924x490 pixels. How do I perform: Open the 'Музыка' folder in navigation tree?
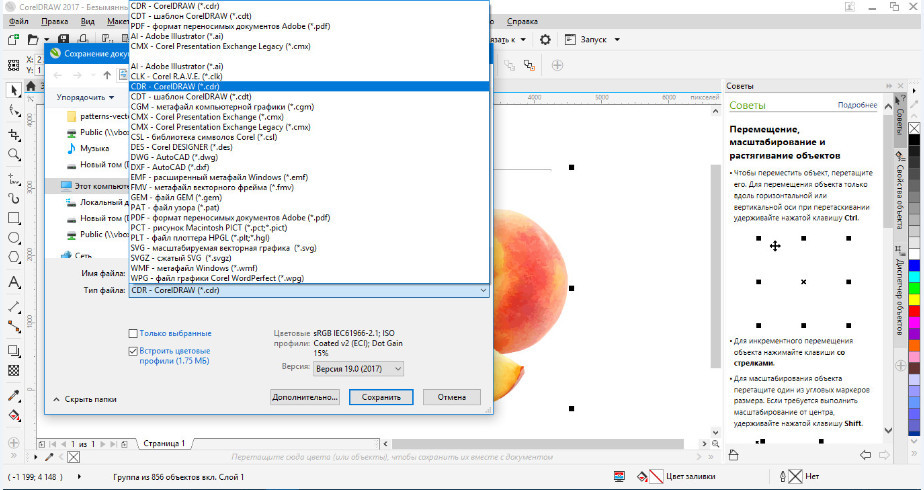[x=94, y=148]
